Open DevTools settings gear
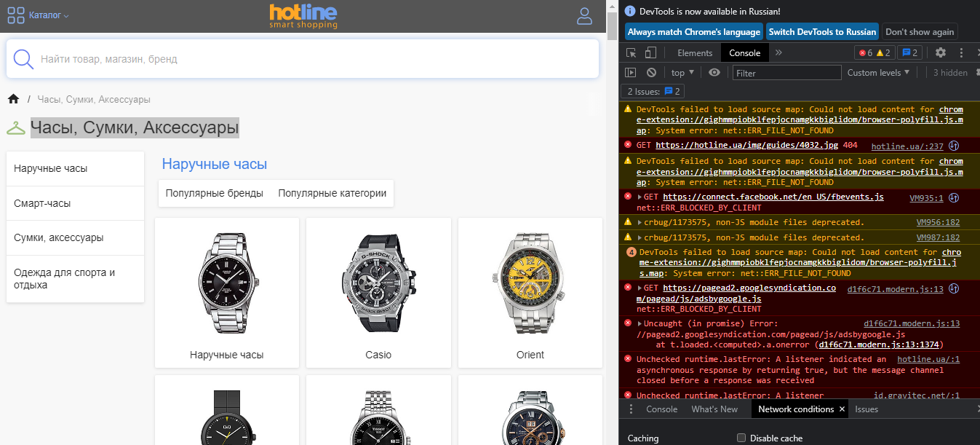Viewport: 980px width, 445px height. (940, 52)
